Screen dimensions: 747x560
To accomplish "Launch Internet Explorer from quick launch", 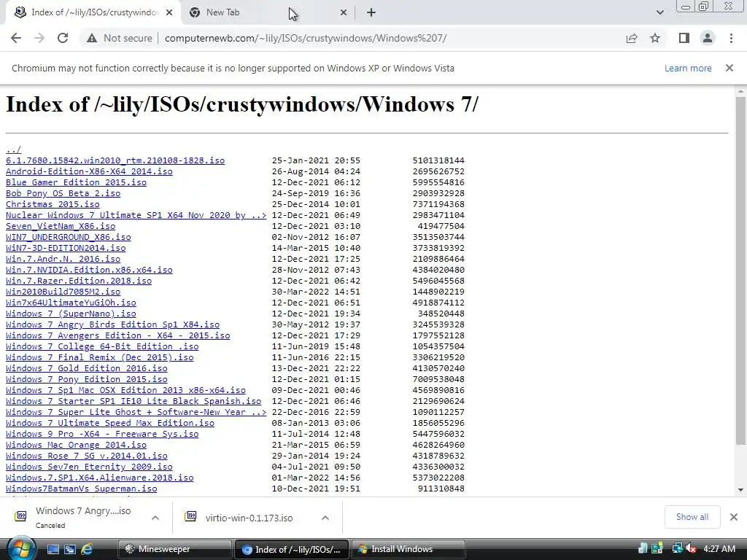I will 87,550.
